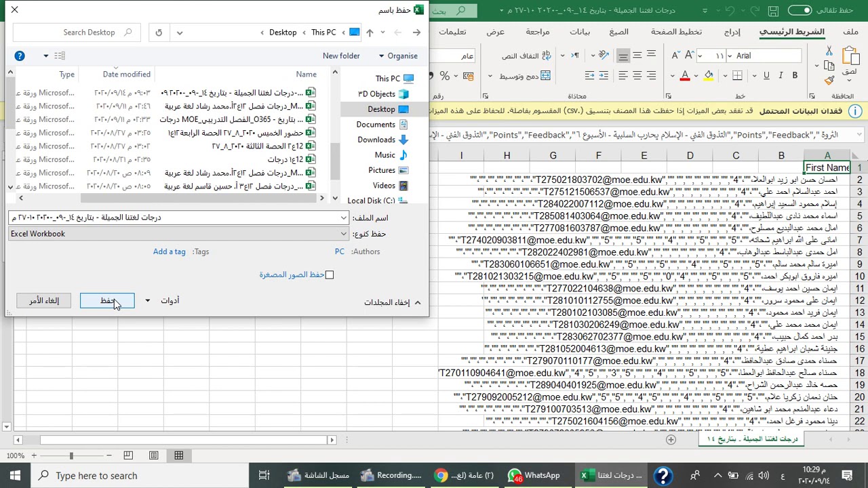Switch to the إدراج Insert tab
The image size is (868, 488).
click(732, 32)
